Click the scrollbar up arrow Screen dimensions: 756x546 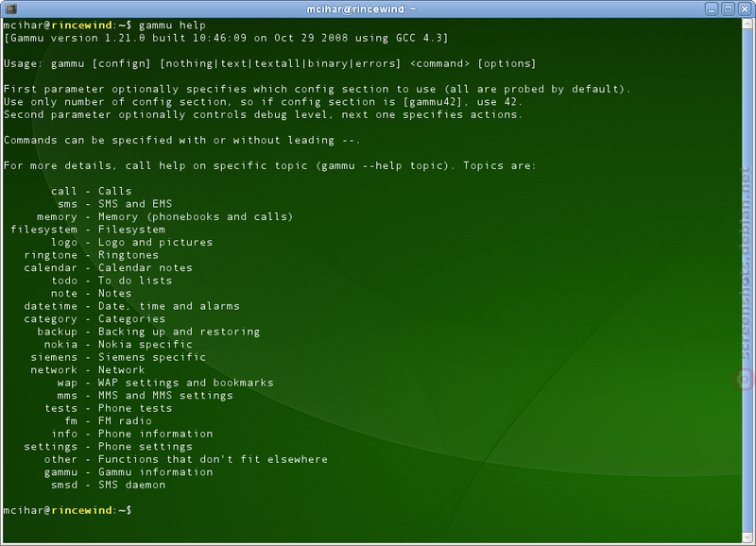(x=747, y=25)
